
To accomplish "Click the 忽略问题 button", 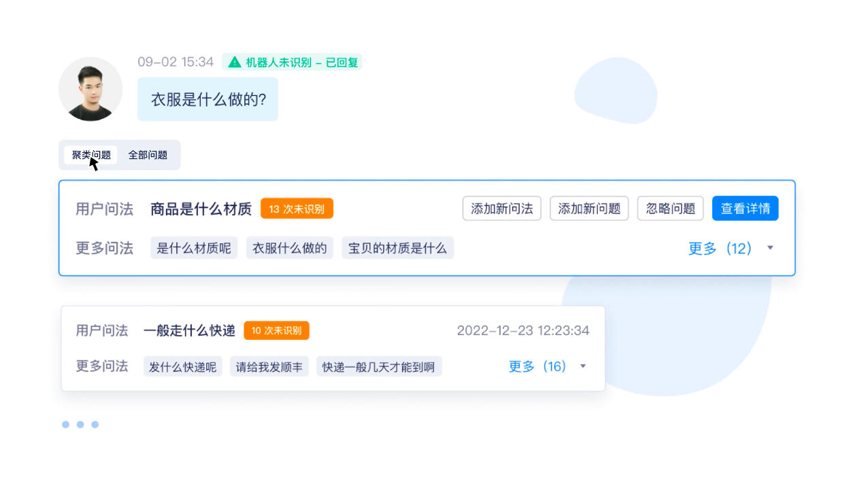I will 670,209.
